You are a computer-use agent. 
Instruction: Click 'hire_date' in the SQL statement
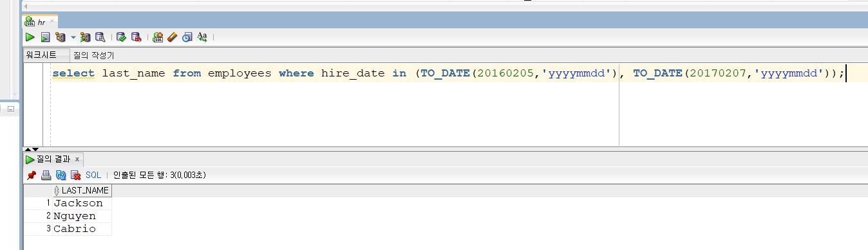pyautogui.click(x=354, y=73)
